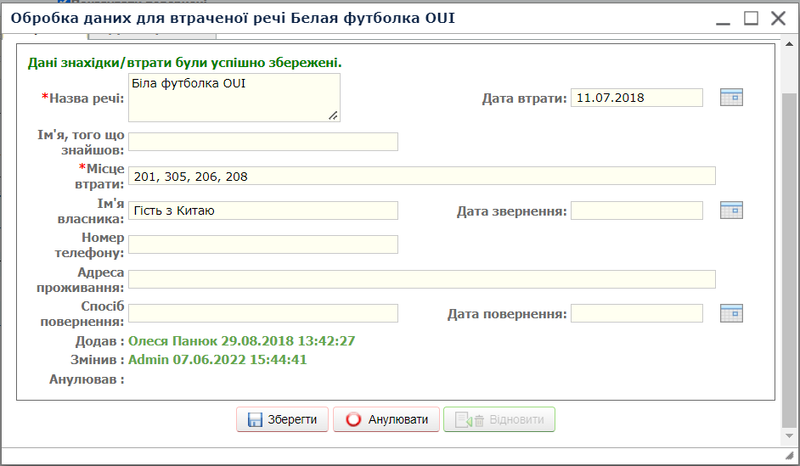The height and width of the screenshot is (466, 800).
Task: Click into the Місце втрати field
Action: click(x=421, y=176)
